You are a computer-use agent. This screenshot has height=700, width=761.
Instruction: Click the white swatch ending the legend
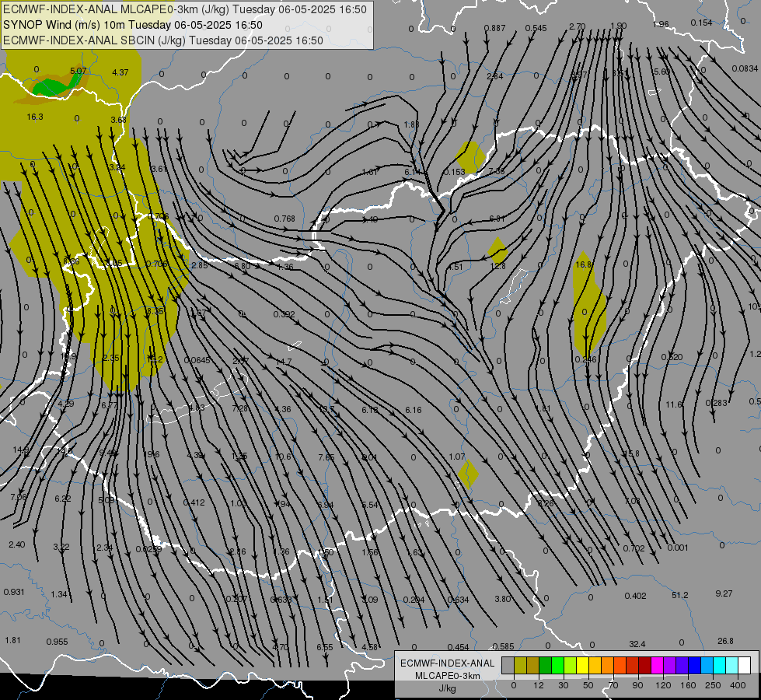[745, 666]
